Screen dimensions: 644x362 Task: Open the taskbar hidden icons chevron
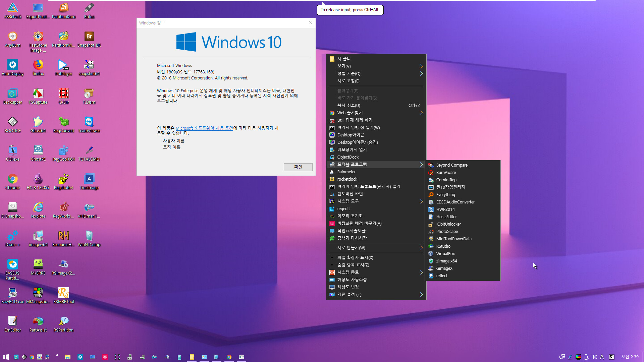pos(57,355)
